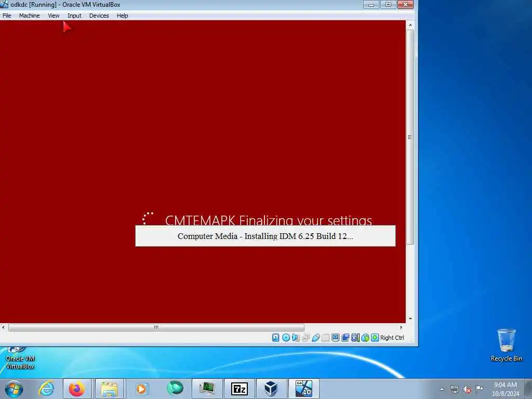
Task: Open Firefox from the taskbar
Action: click(77, 389)
